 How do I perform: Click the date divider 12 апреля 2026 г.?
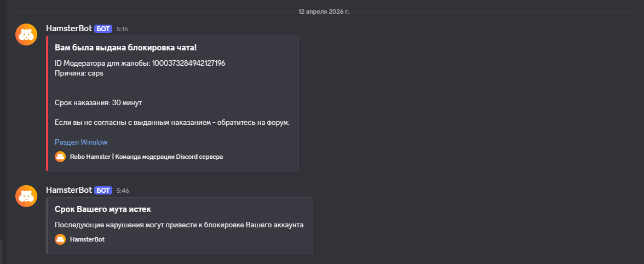click(324, 11)
